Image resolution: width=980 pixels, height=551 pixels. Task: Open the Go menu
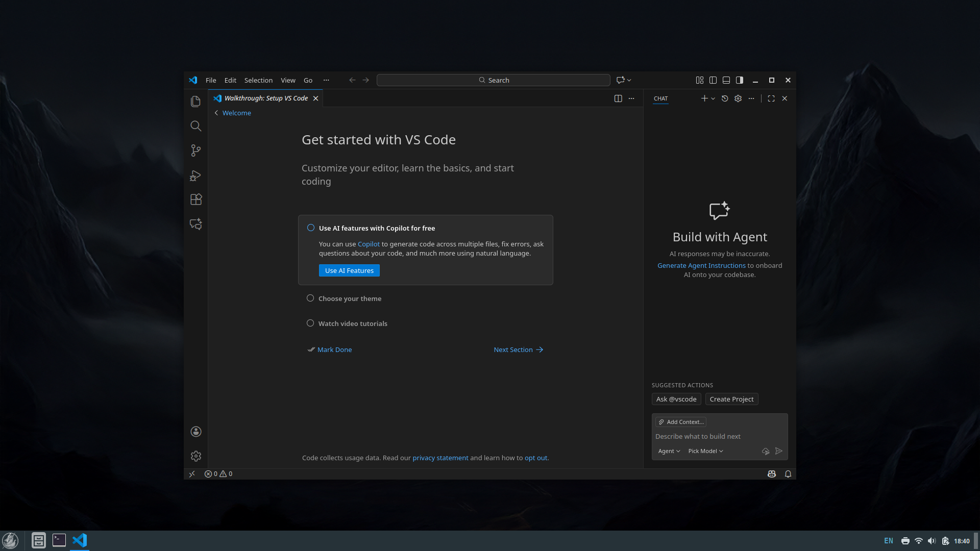tap(308, 80)
